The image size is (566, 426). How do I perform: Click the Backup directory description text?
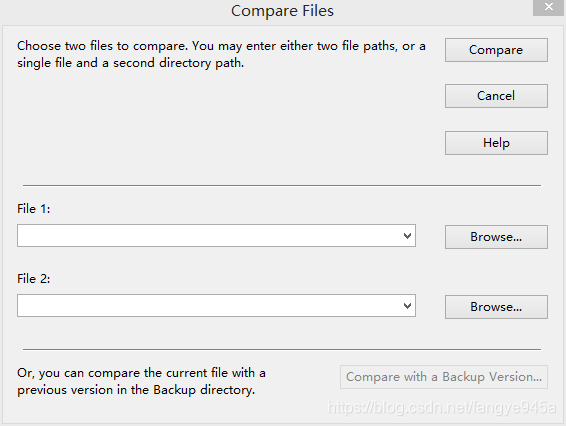point(141,382)
